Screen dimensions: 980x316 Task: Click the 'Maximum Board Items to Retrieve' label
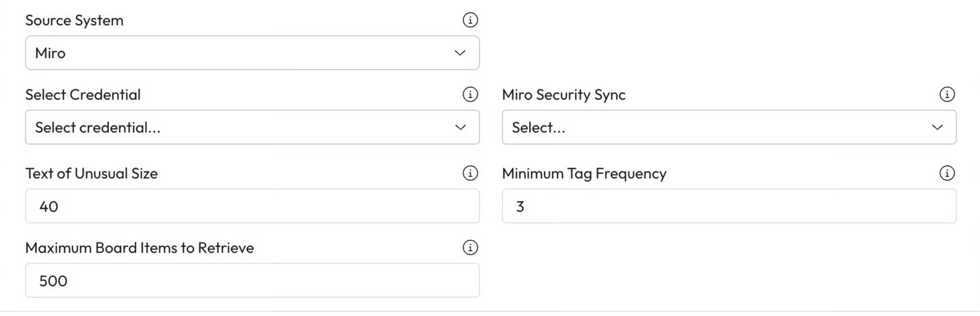pyautogui.click(x=139, y=248)
